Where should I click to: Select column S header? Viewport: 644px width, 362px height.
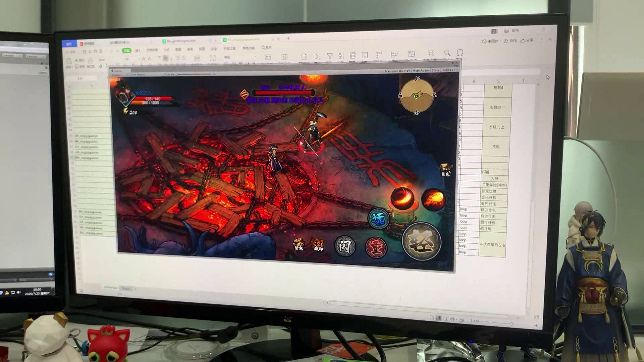tap(498, 81)
